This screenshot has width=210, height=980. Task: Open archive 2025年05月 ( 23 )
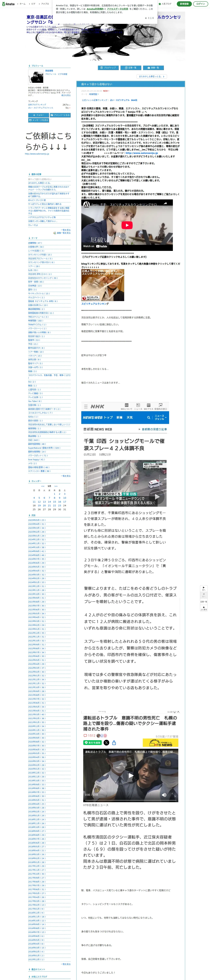pos(37,520)
